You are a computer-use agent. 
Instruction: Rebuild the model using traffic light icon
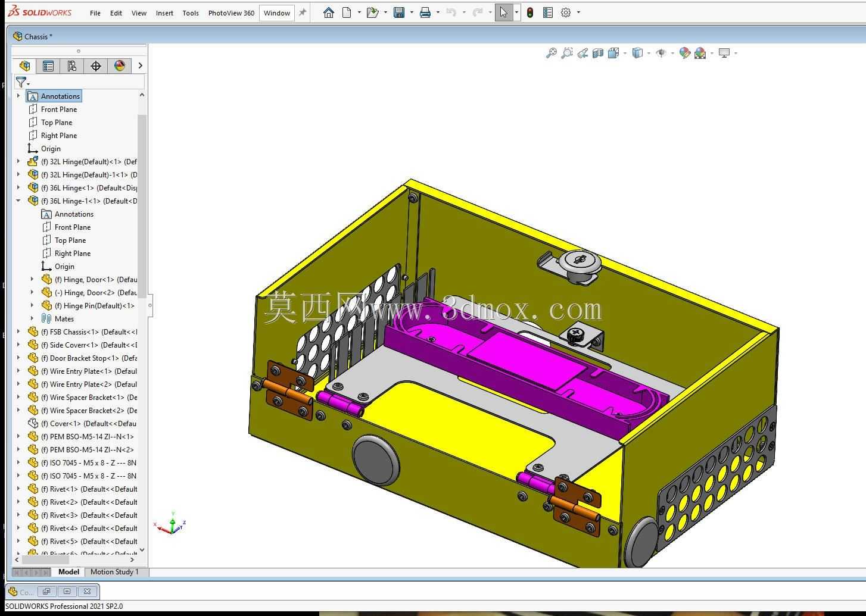pyautogui.click(x=529, y=12)
